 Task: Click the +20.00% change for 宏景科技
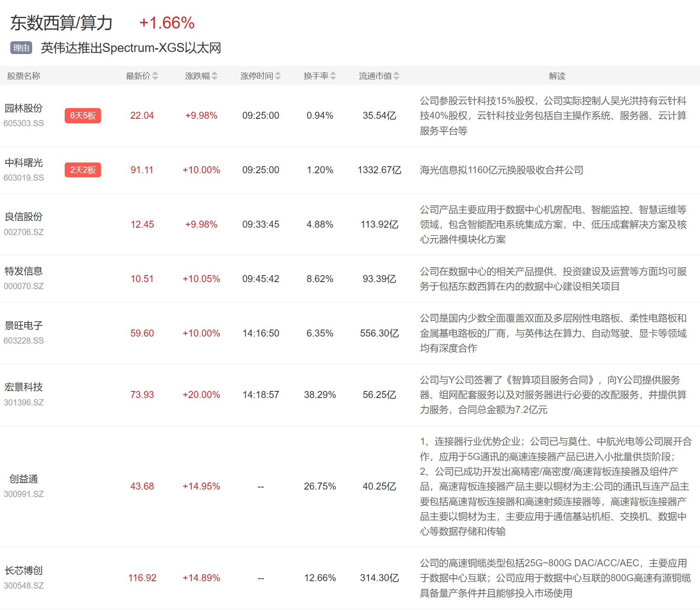click(201, 395)
